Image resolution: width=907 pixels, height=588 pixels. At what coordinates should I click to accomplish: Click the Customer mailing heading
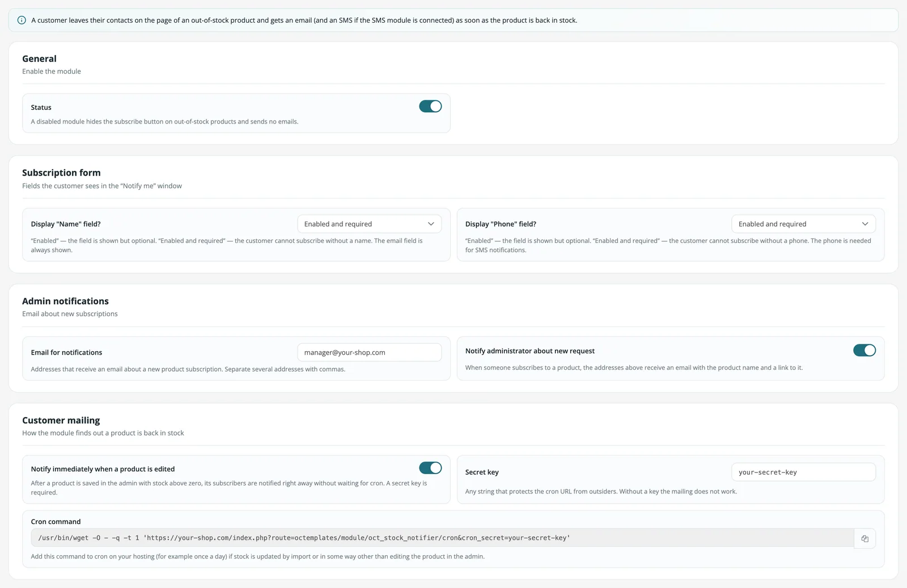click(61, 420)
